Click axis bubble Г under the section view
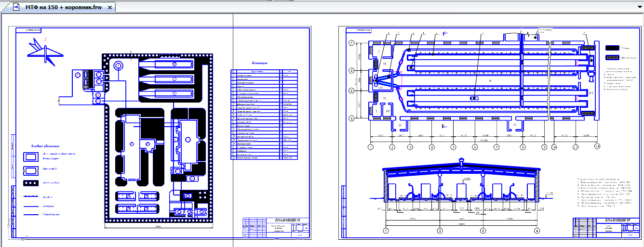Screen dimensions: 644x247 point(385,231)
